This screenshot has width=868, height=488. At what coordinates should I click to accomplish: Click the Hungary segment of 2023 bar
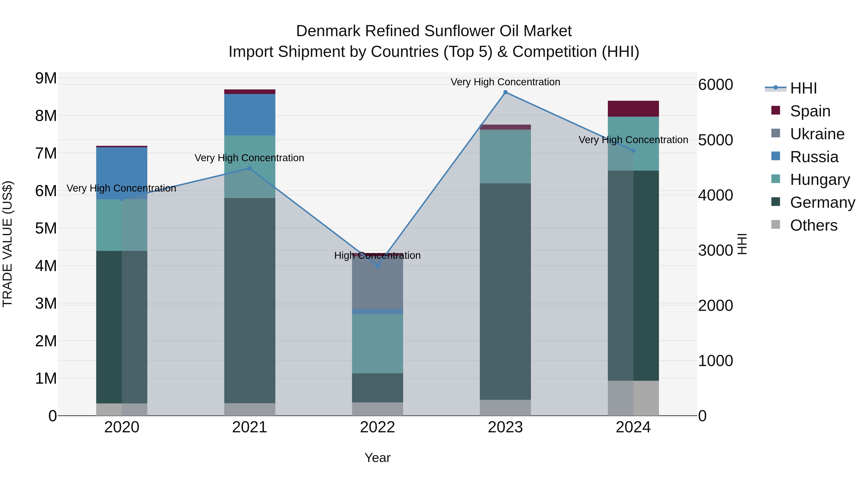[505, 157]
